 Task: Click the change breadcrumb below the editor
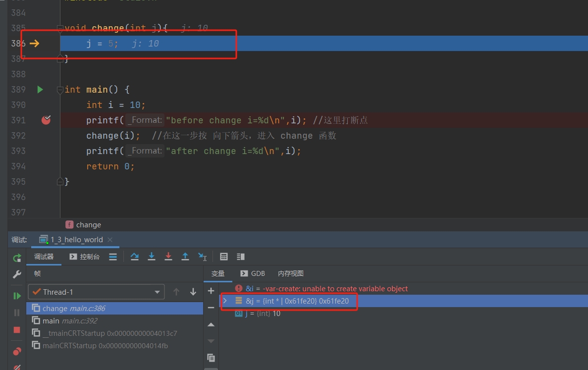pyautogui.click(x=88, y=225)
